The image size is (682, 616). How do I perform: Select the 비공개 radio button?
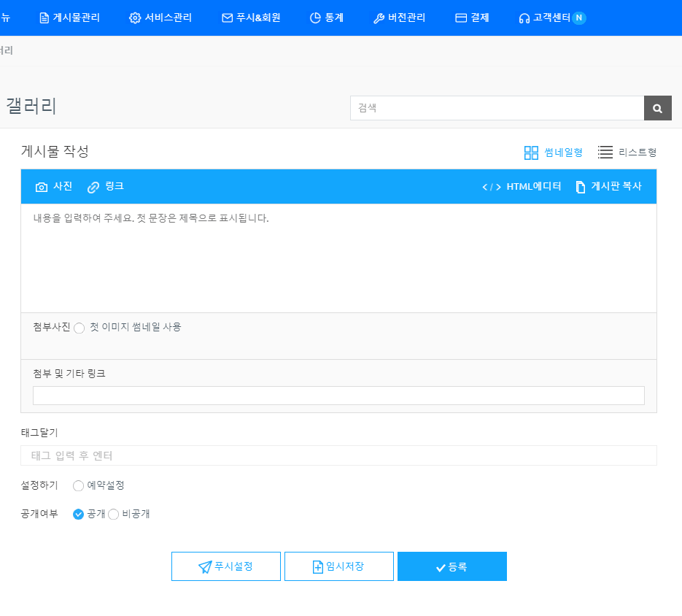coord(114,515)
